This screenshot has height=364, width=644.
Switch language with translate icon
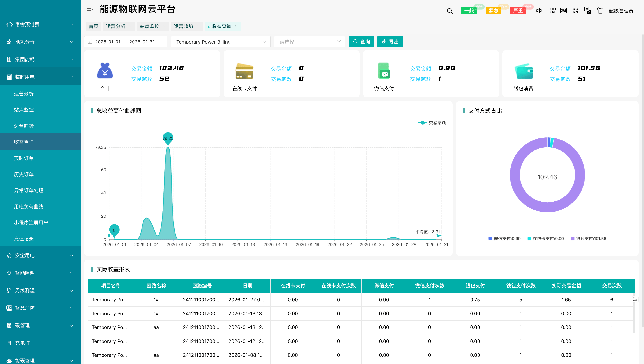[587, 11]
